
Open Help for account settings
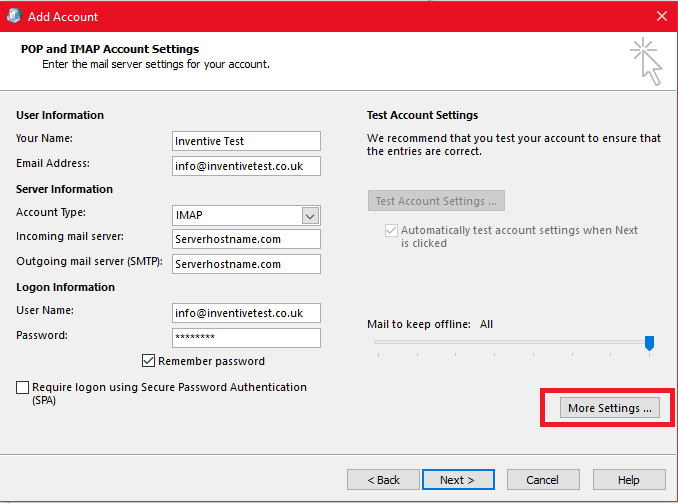[628, 480]
